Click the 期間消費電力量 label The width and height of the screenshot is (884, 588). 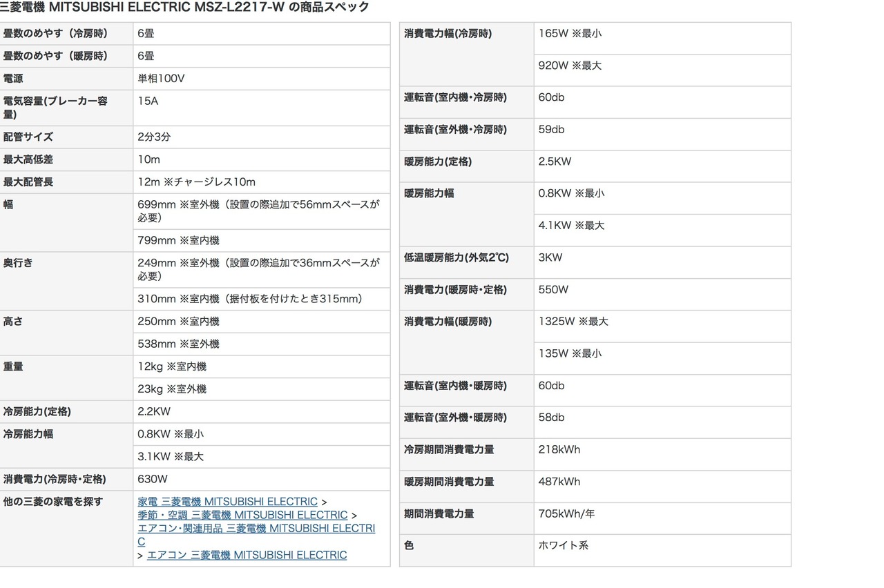(x=439, y=513)
